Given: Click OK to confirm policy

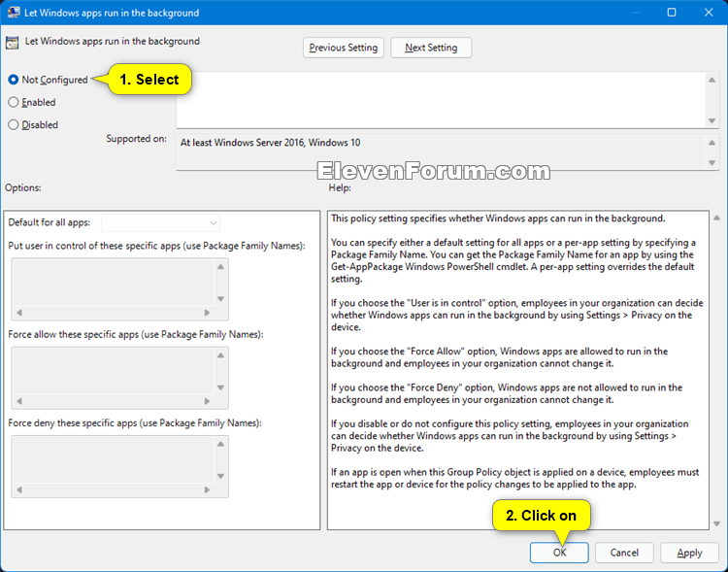Looking at the screenshot, I should tap(559, 553).
